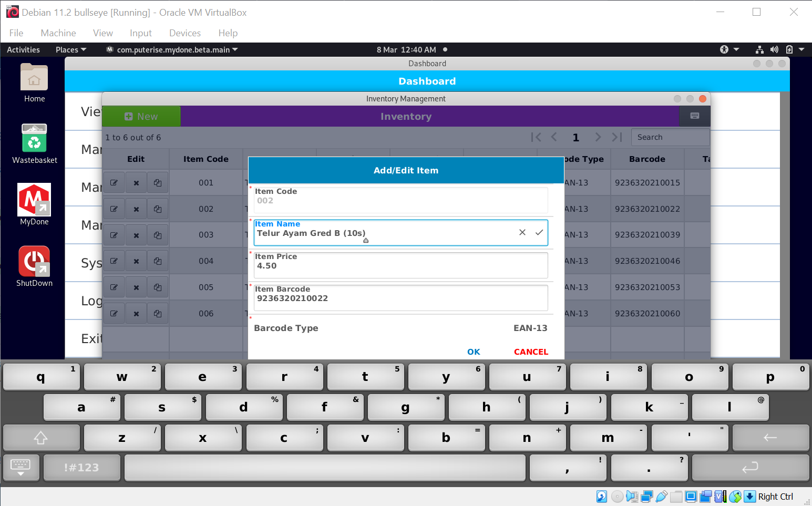This screenshot has height=506, width=812.
Task: Open the system status menu arrow
Action: click(x=801, y=49)
